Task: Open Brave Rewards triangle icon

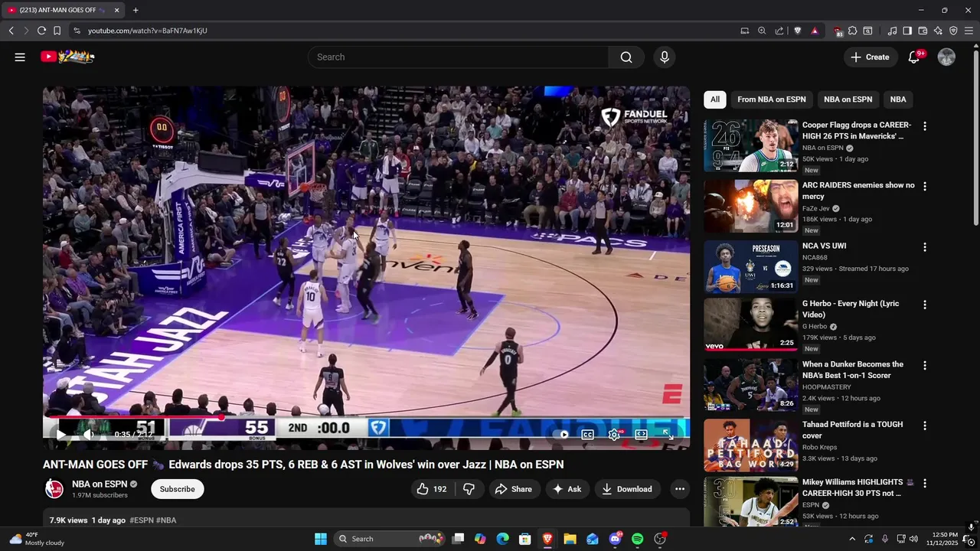Action: tap(814, 31)
